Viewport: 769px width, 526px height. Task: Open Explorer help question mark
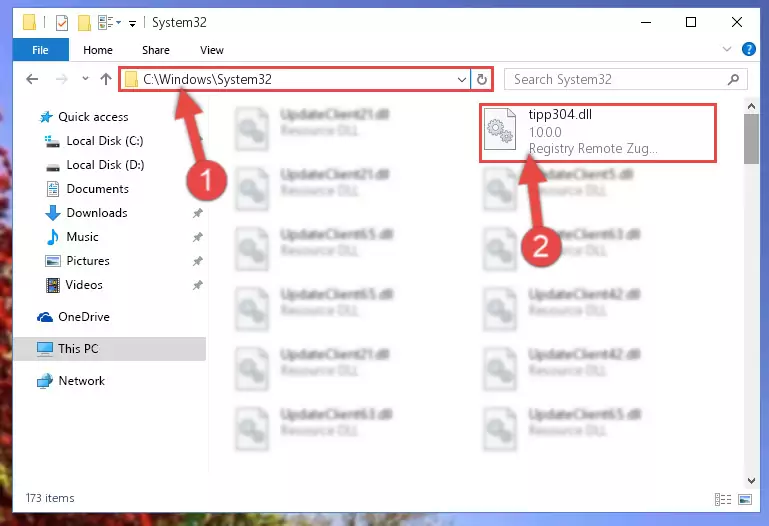[x=748, y=49]
